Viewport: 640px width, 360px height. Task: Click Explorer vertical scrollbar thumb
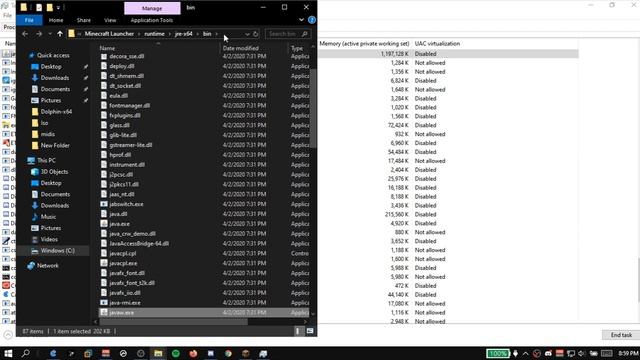pos(313,108)
